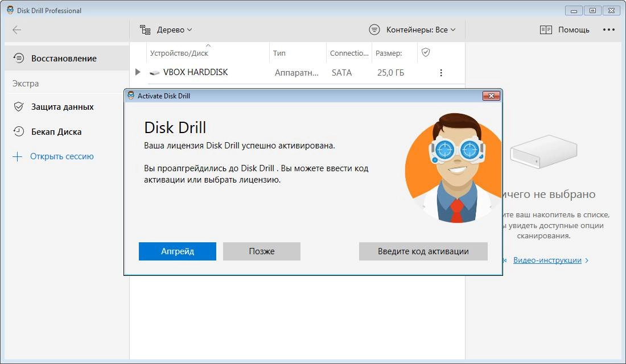Close the Activate Disk Drill dialog
626x364 pixels.
(492, 96)
